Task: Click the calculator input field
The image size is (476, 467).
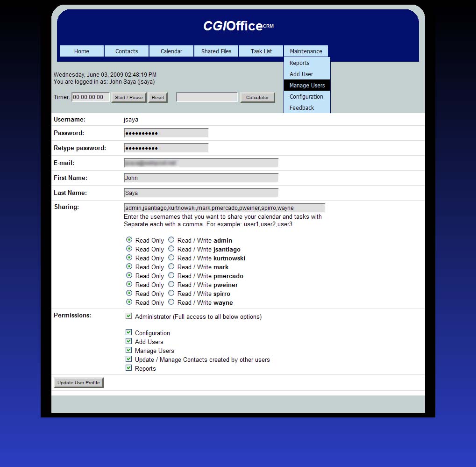Action: tap(207, 97)
